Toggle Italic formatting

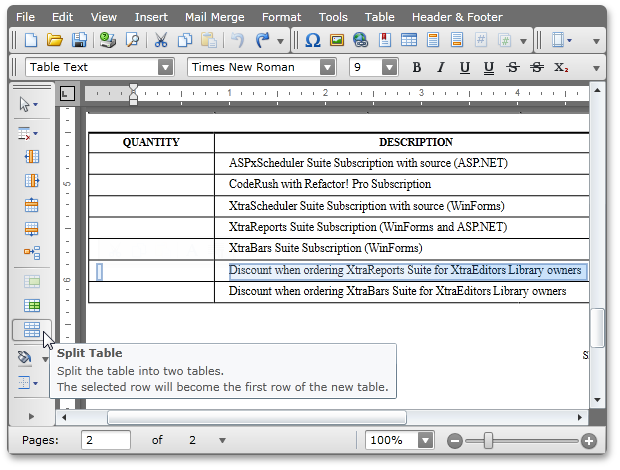tap(440, 68)
